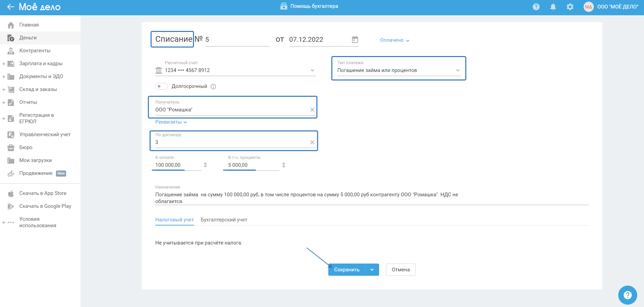This screenshot has height=307, width=644.
Task: Expand Реквизиты details
Action: 171,122
